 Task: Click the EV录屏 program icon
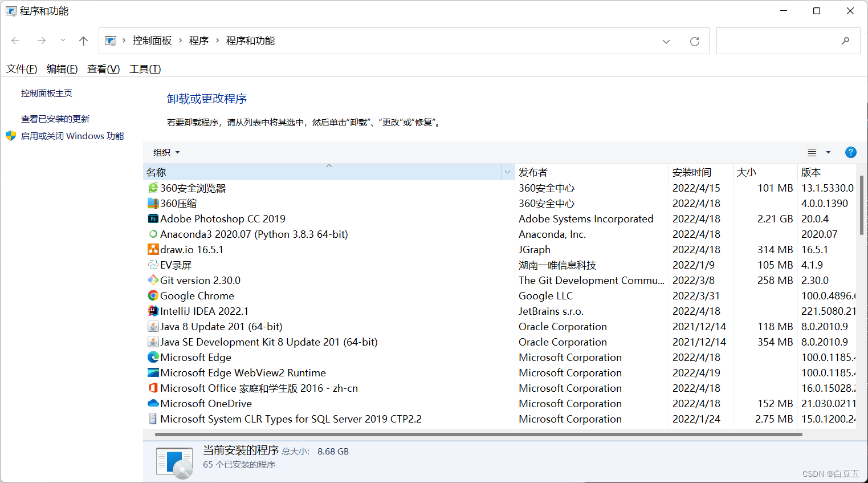(x=153, y=265)
